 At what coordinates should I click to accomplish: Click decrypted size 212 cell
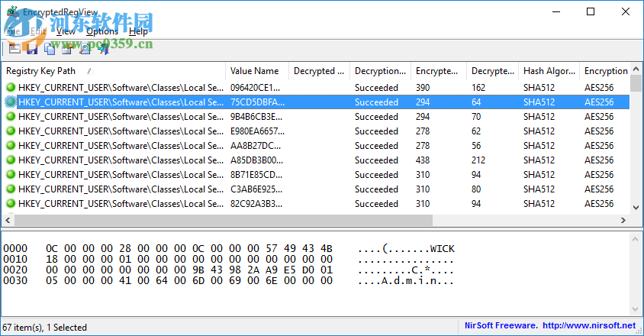point(478,160)
